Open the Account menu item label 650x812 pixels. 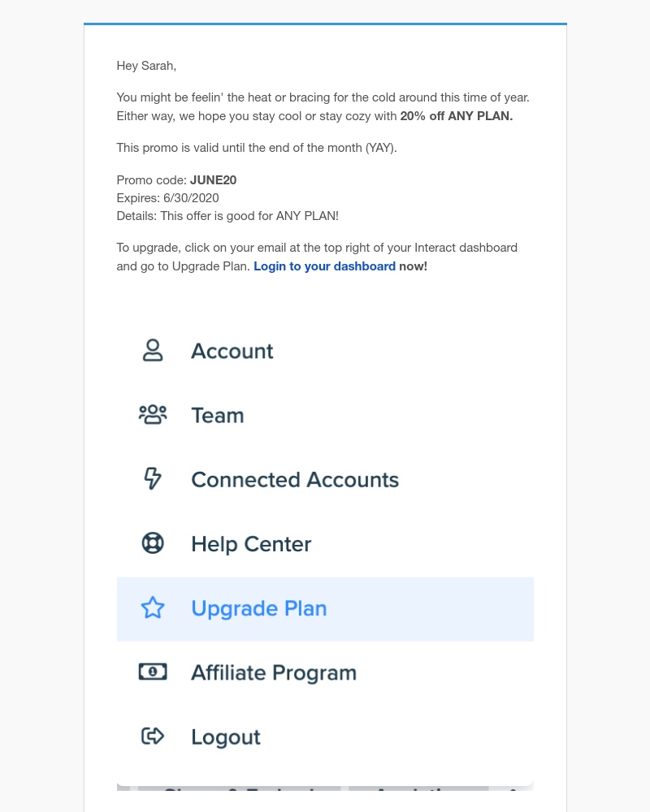coord(232,351)
